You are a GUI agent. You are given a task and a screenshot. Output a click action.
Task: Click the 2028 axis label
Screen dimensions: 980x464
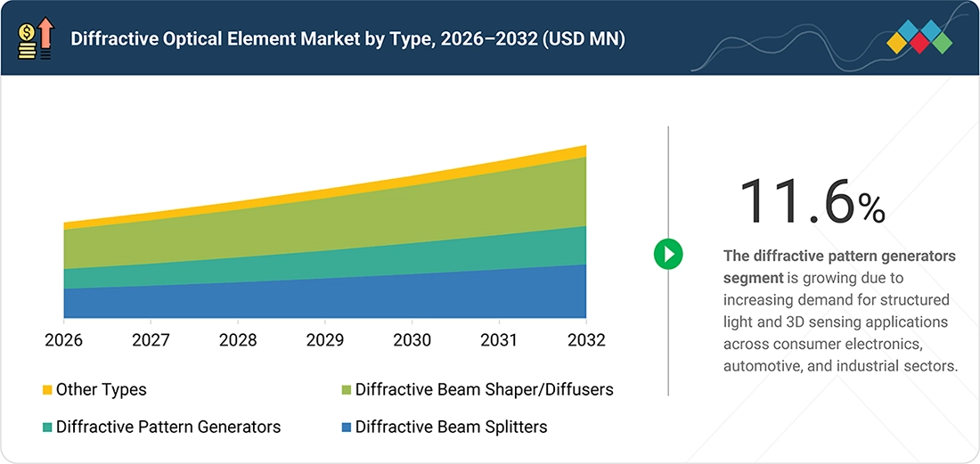pos(238,340)
